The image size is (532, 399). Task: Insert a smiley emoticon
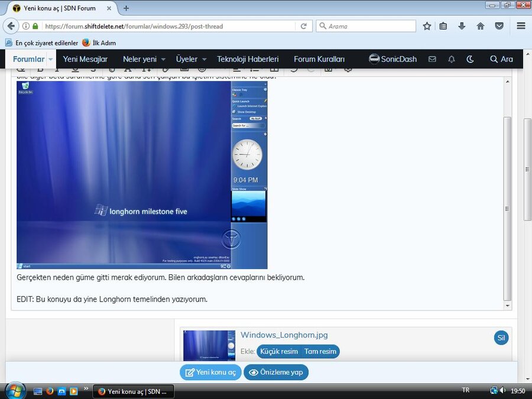pos(202,68)
